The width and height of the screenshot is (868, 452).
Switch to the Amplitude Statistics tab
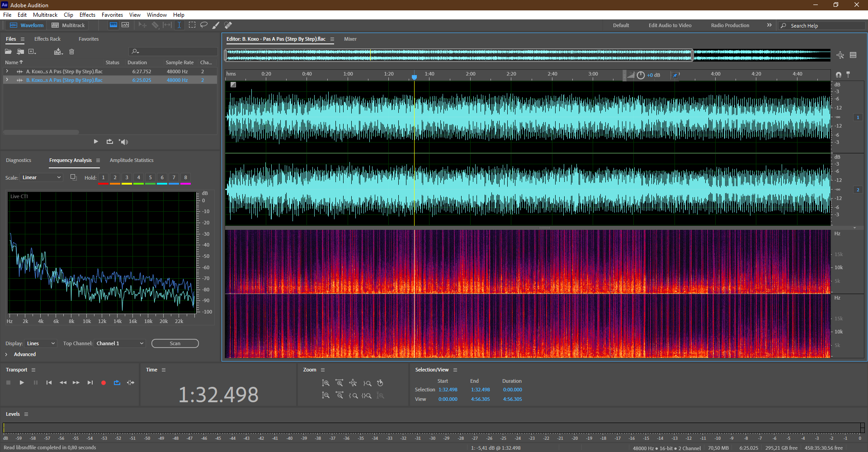[132, 160]
